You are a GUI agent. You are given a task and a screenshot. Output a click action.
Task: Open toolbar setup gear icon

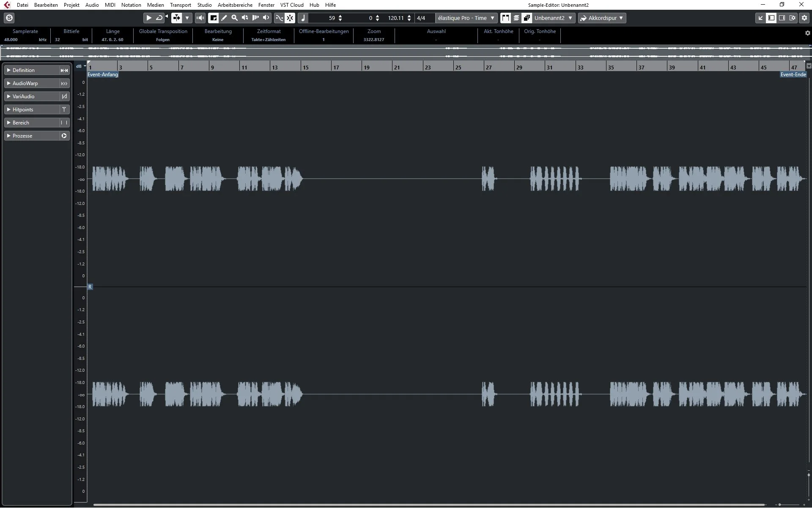pos(804,18)
